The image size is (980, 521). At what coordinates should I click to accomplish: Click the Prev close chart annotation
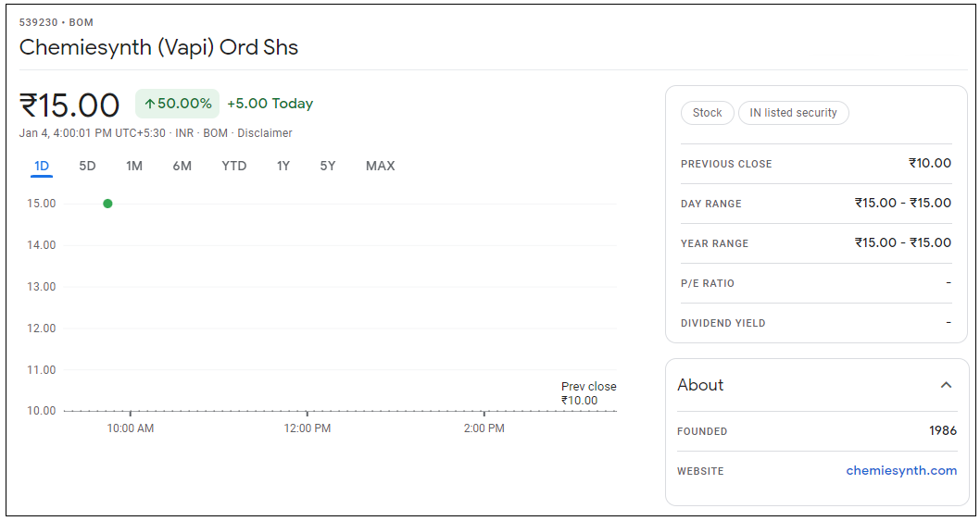pos(589,393)
